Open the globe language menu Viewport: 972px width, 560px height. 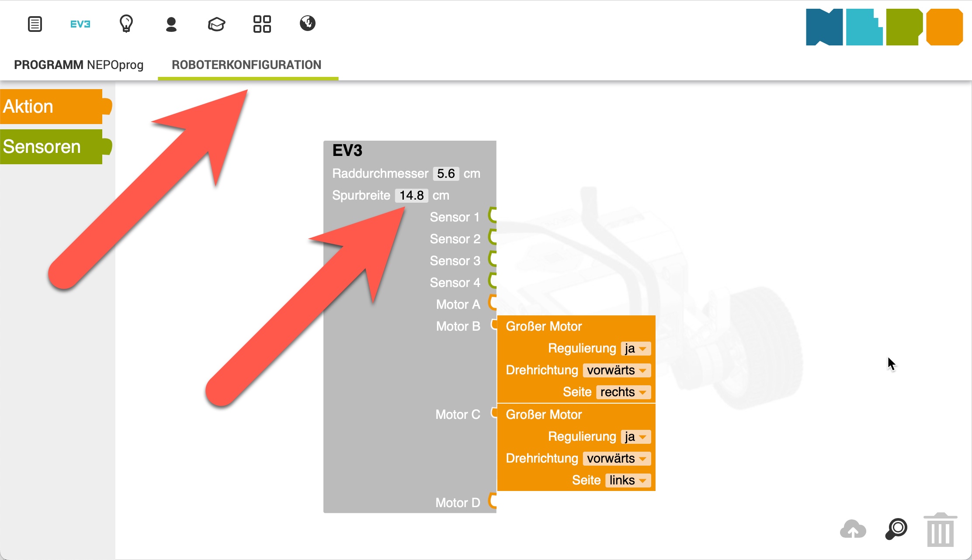(308, 23)
